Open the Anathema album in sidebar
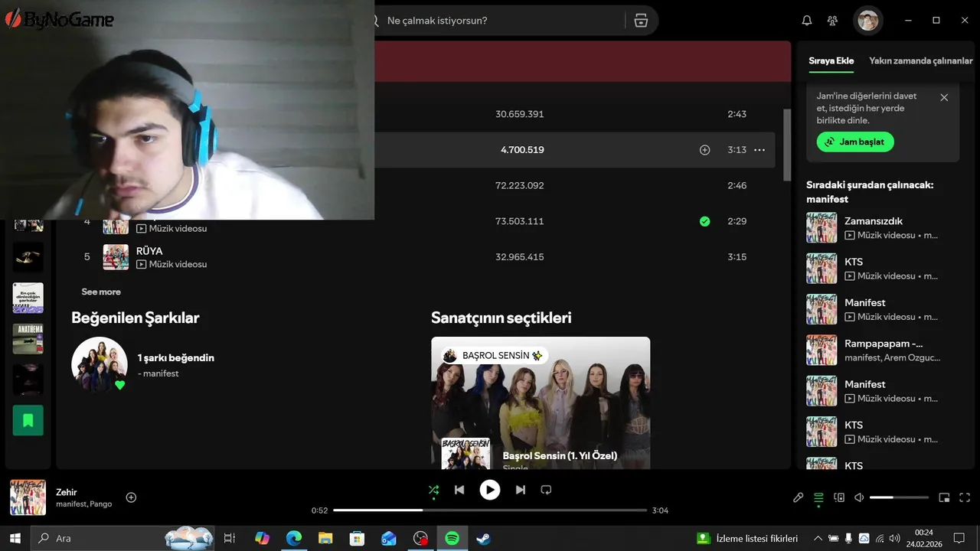 28,339
